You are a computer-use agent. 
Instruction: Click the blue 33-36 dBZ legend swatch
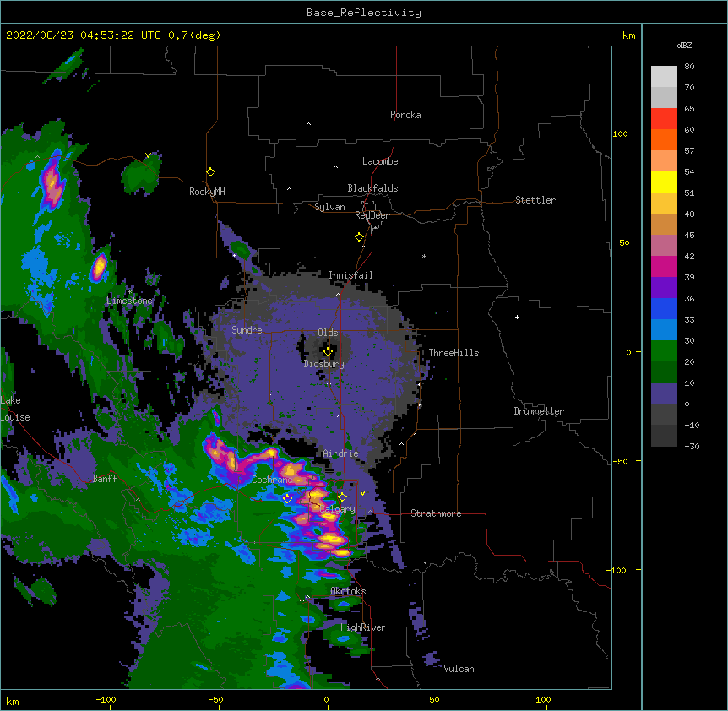click(664, 308)
